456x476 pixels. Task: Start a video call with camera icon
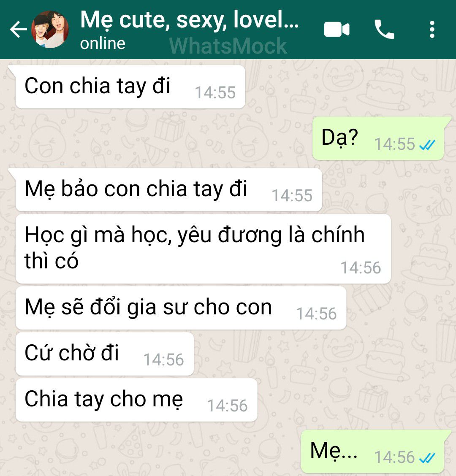point(337,30)
